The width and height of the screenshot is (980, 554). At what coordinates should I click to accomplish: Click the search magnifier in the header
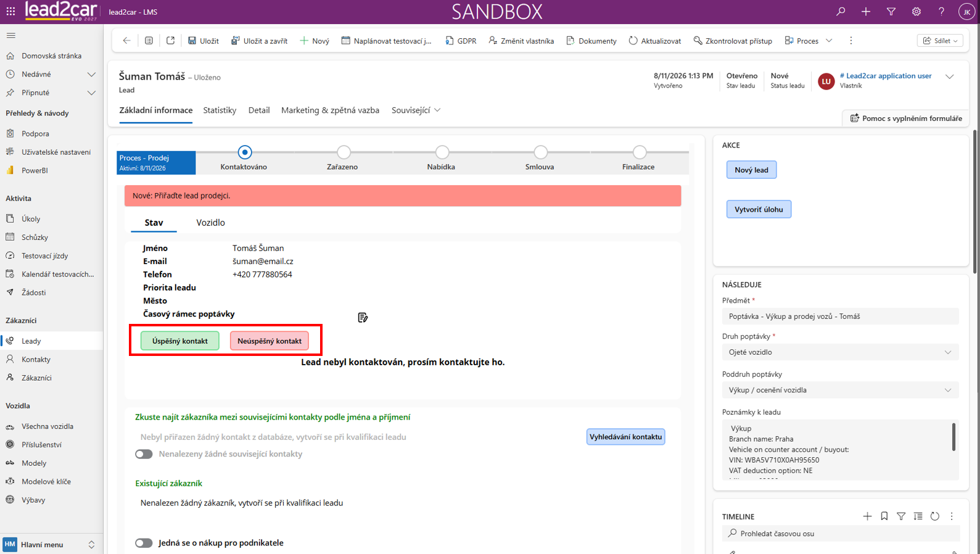point(841,12)
